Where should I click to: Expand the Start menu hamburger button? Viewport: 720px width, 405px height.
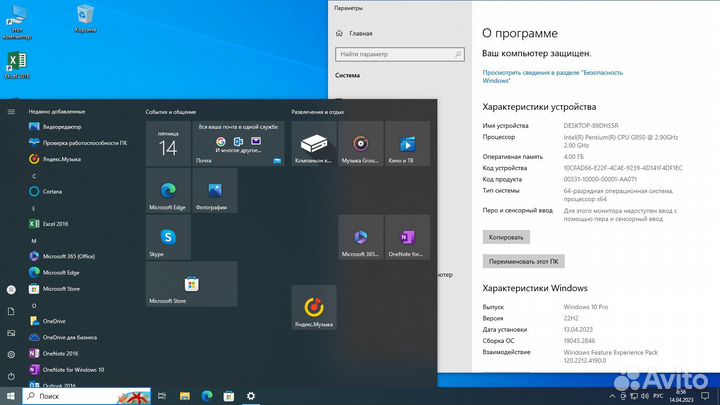[11, 112]
